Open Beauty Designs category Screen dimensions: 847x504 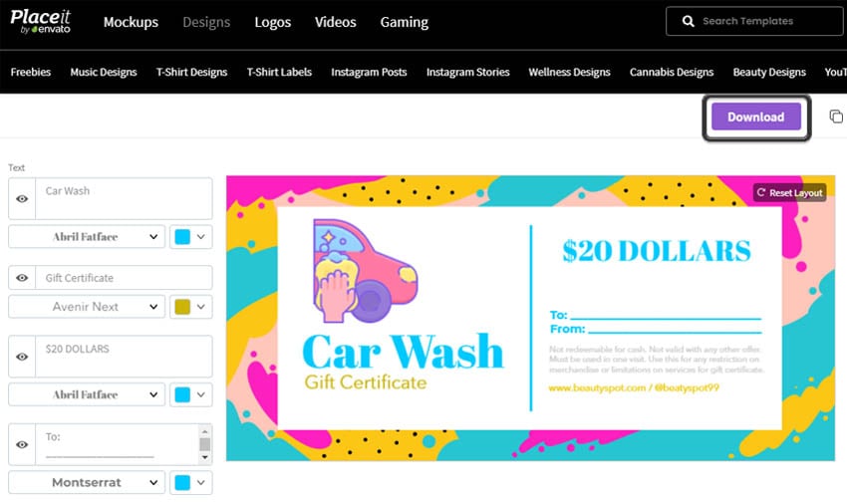click(x=769, y=72)
